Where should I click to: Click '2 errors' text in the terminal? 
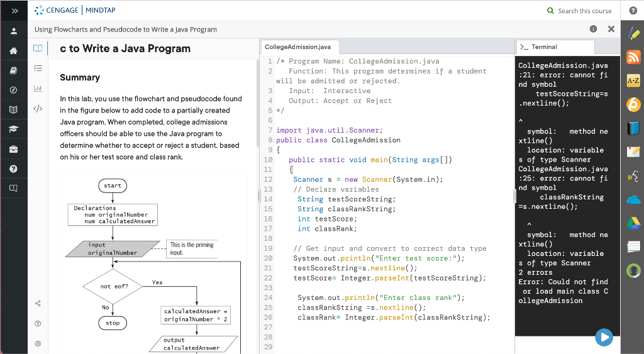[535, 272]
